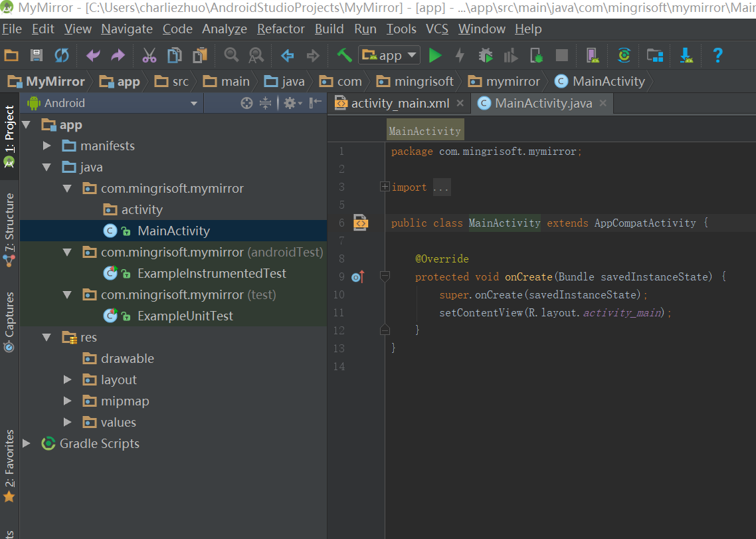This screenshot has height=539, width=756.
Task: Click the Copy icon in toolbar
Action: pyautogui.click(x=175, y=55)
